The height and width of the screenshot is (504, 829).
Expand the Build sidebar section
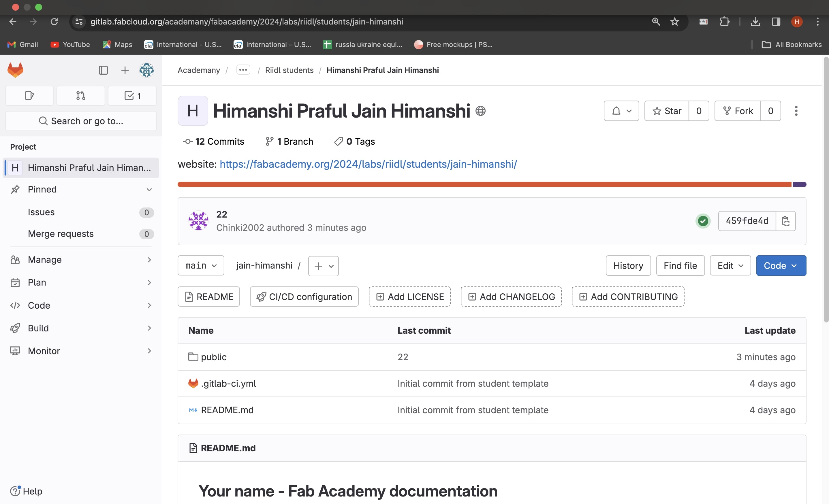[x=81, y=328]
